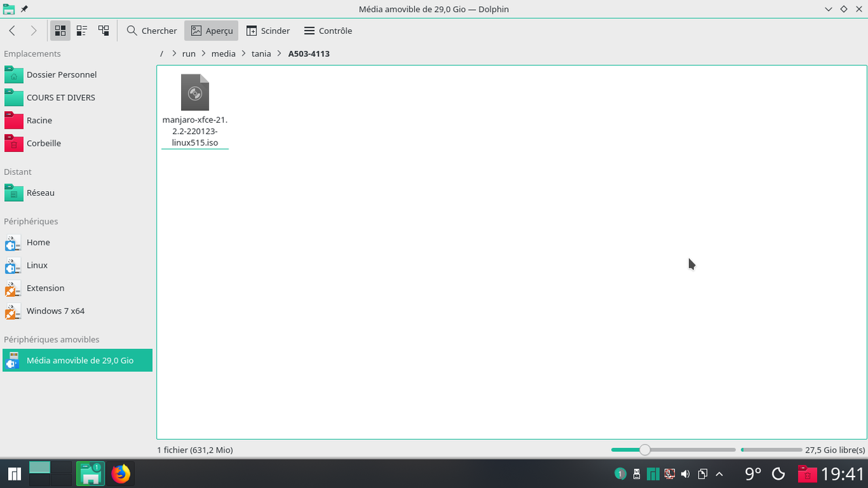Open the Contrôle menu
Screen dimensions: 868x488
[328, 30]
